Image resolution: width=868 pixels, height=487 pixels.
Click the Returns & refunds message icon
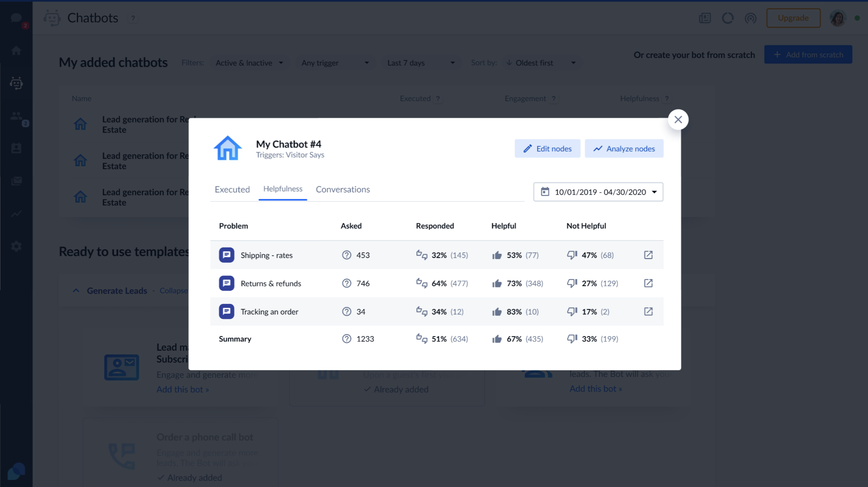pos(226,283)
